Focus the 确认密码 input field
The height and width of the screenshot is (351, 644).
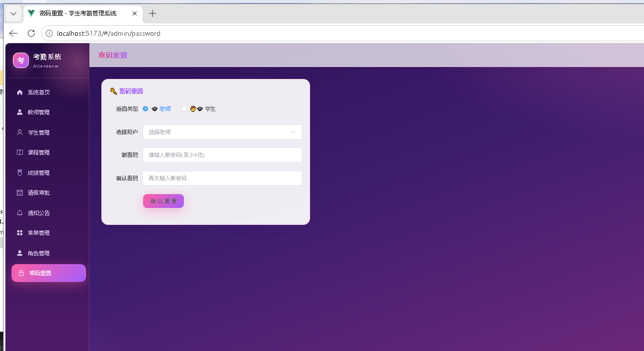[222, 178]
